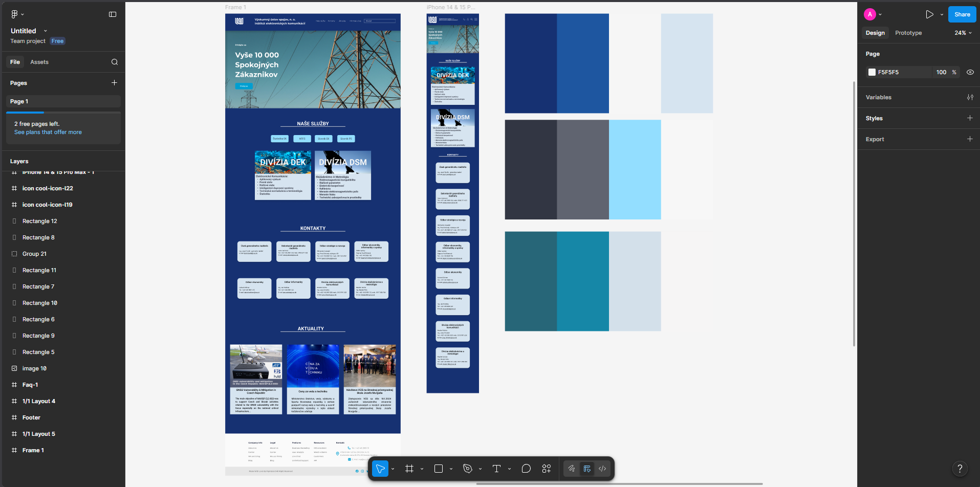This screenshot has width=980, height=487.
Task: Click the Free plan badge
Action: point(57,41)
